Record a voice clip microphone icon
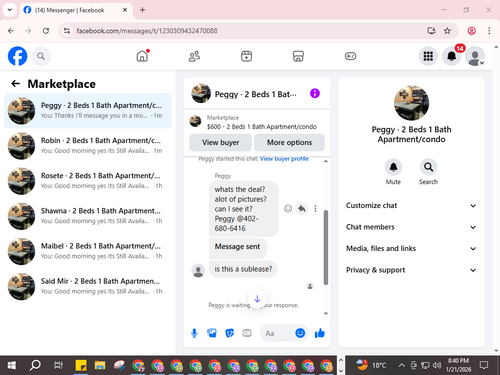500x375 pixels. [194, 333]
